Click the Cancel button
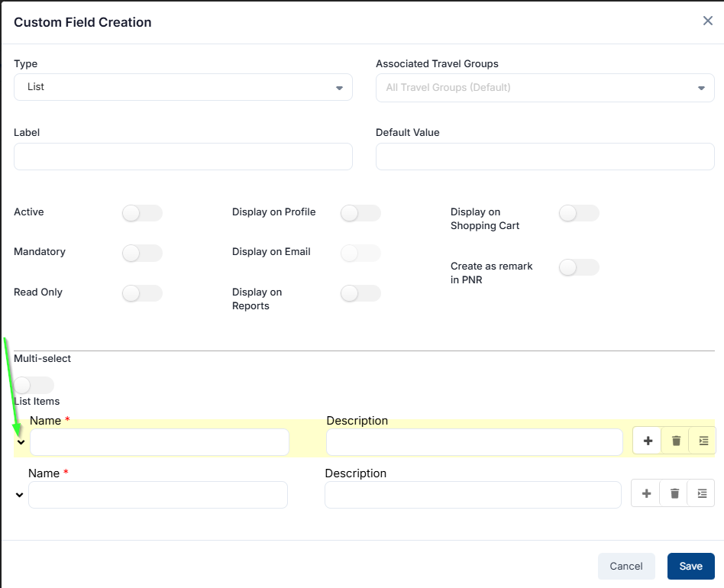Viewport: 724px width, 588px height. (626, 566)
